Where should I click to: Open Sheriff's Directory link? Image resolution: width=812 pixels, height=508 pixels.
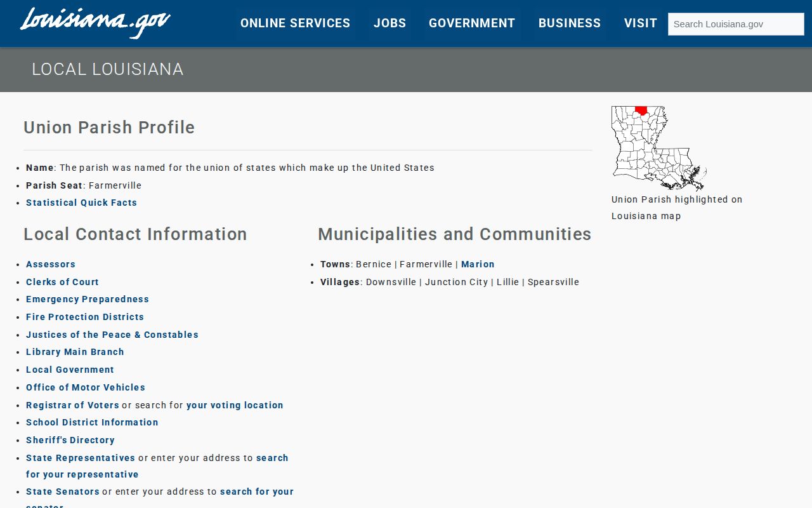(x=70, y=440)
